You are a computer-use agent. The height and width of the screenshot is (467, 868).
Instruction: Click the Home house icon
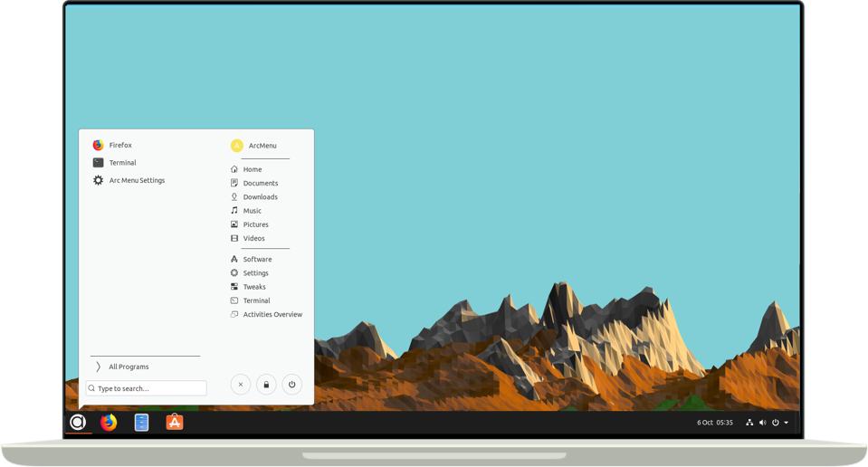coord(234,169)
